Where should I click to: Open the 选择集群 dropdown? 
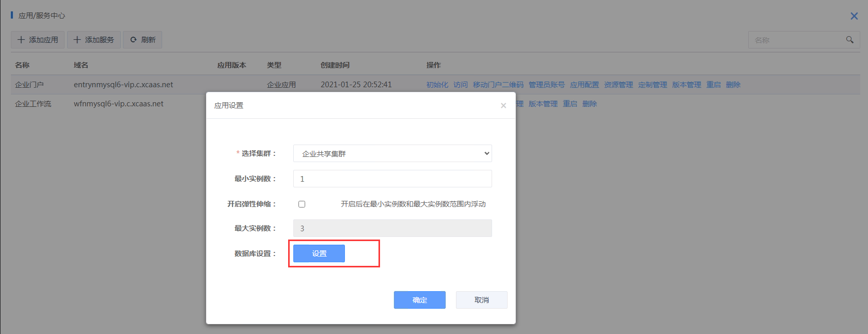point(392,153)
